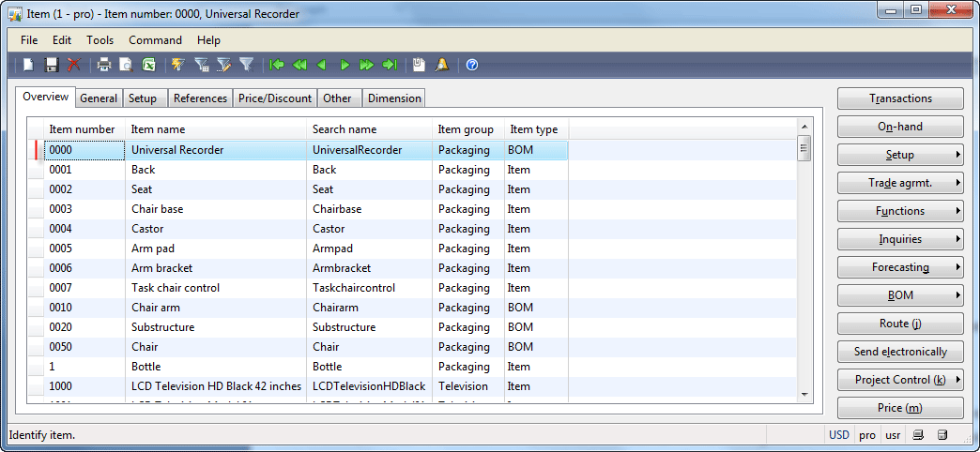Toggle row marker for item 0001 Back
This screenshot has width=980, height=452.
[36, 170]
